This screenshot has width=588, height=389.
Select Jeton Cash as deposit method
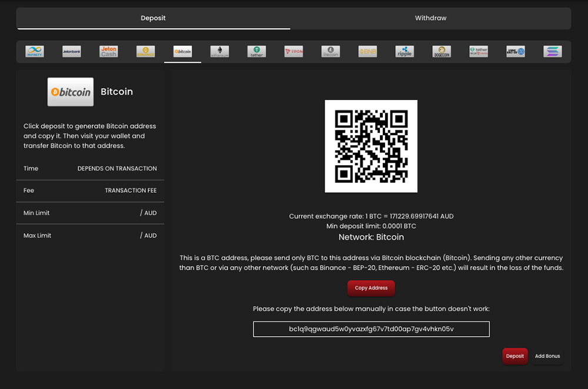[x=109, y=51]
